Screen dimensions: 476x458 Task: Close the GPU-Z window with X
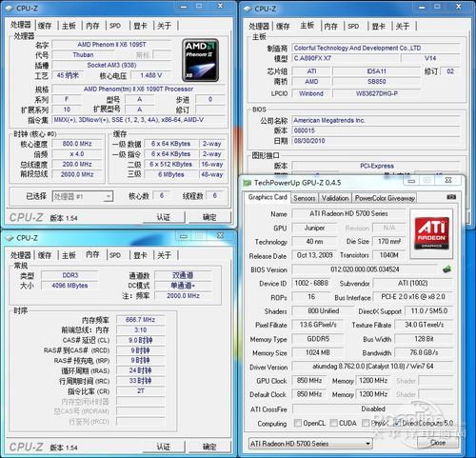pyautogui.click(x=448, y=181)
